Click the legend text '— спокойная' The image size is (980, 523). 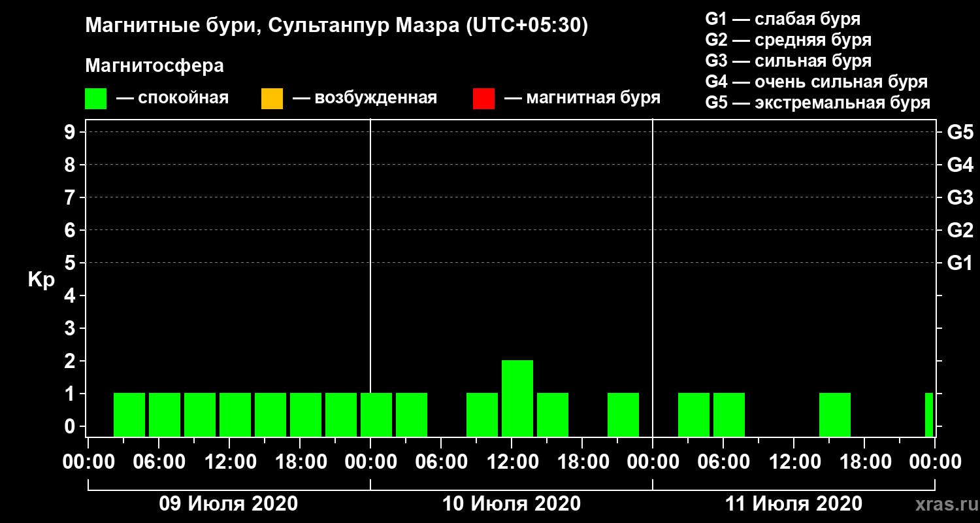point(172,98)
